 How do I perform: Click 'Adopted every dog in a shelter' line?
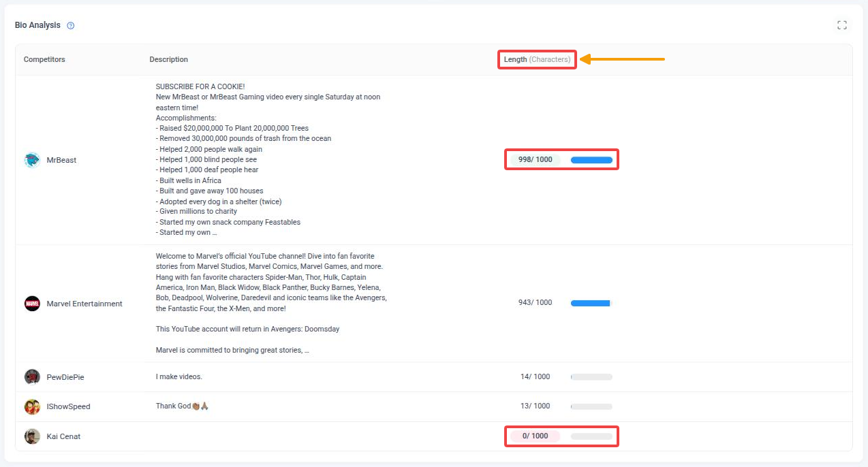click(x=219, y=202)
